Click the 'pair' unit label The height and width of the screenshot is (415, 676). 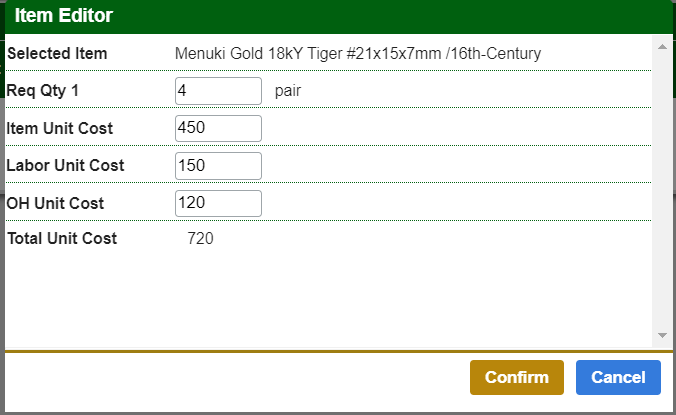coord(288,91)
